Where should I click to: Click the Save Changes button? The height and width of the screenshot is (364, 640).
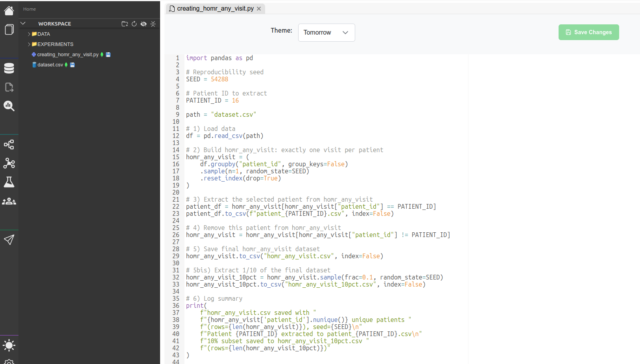(588, 32)
